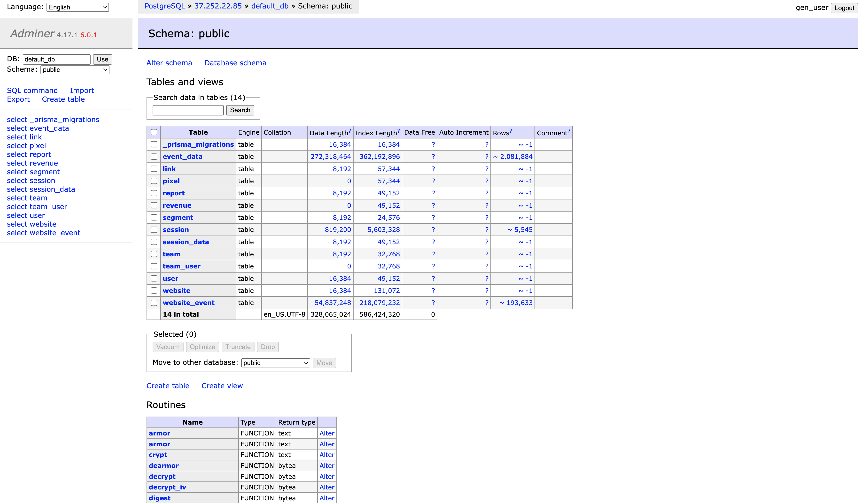Click the Search button
The image size is (868, 503).
tap(240, 110)
